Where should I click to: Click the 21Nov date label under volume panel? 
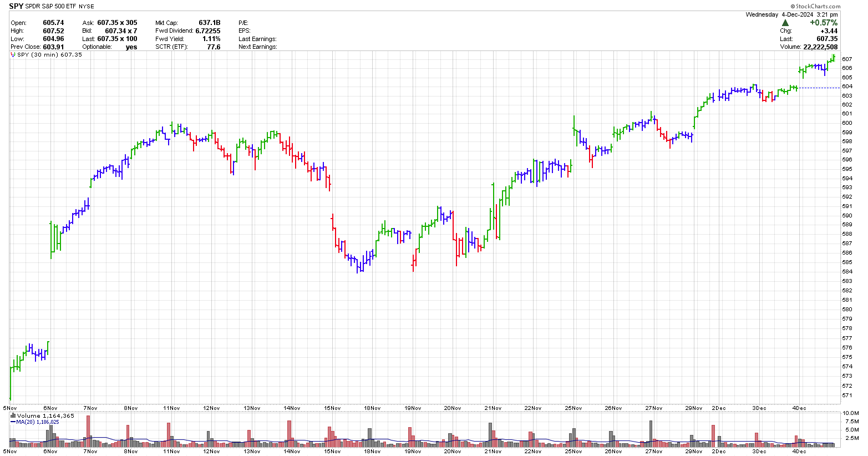[493, 452]
